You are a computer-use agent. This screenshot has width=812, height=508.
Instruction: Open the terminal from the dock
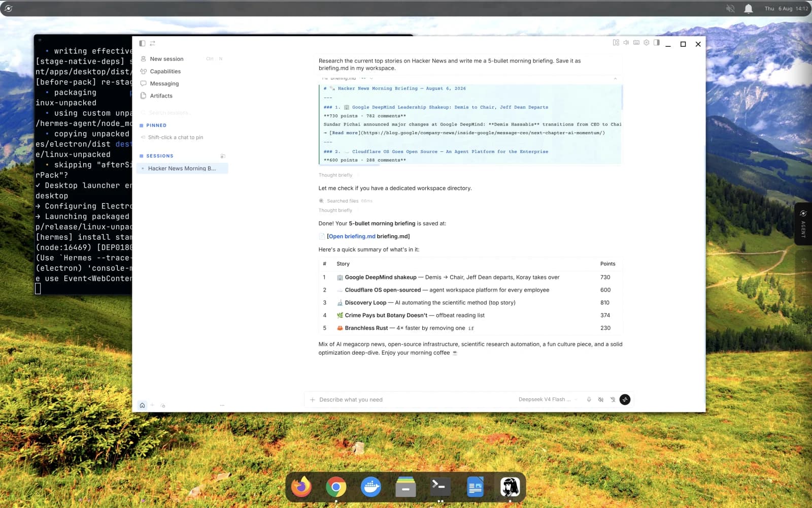(440, 487)
